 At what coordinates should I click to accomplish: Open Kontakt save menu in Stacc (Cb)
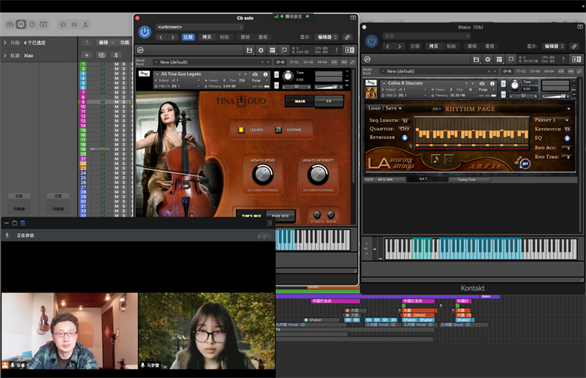(476, 59)
